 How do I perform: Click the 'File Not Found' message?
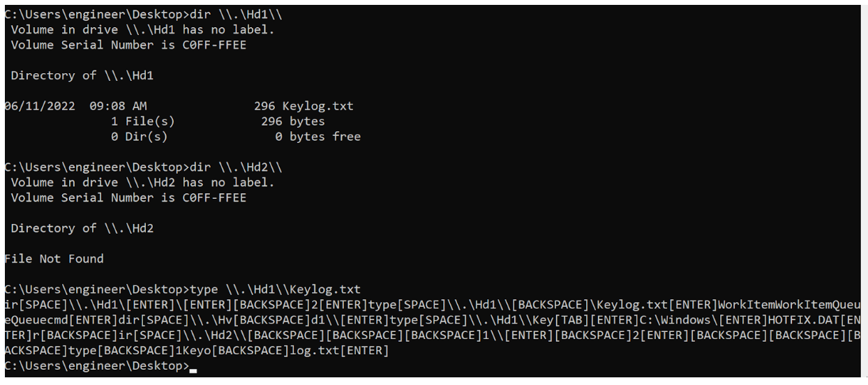(54, 259)
